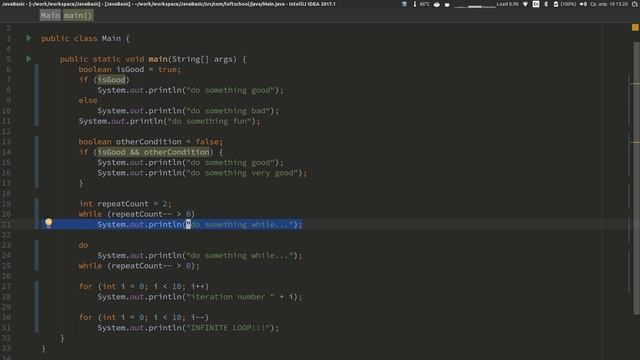
Task: Click the warning stripe mark near line 7
Action: 635,84
